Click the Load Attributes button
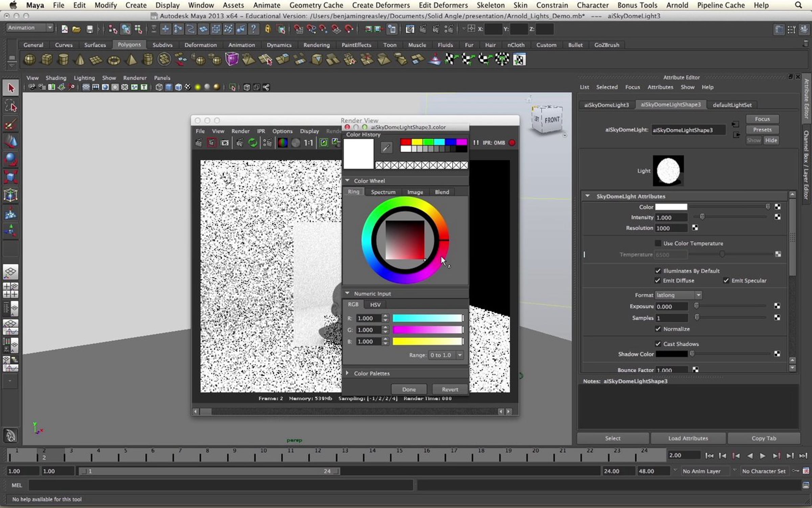The height and width of the screenshot is (508, 812). (x=688, y=438)
